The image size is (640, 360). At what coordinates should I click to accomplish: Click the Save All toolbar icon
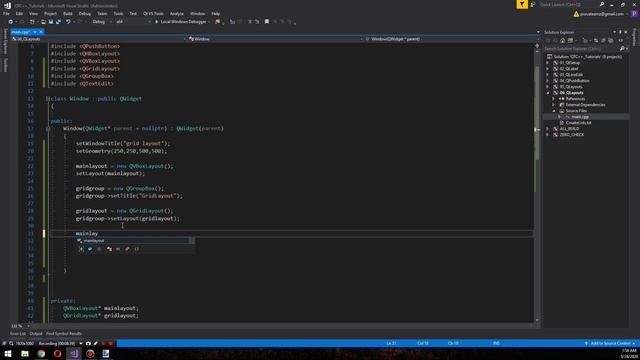[58, 22]
